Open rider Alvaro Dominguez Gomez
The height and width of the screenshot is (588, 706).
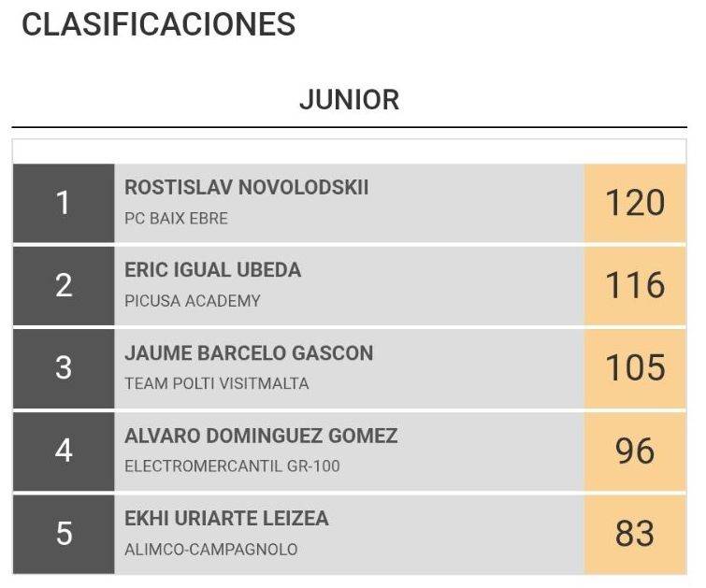pyautogui.click(x=261, y=436)
